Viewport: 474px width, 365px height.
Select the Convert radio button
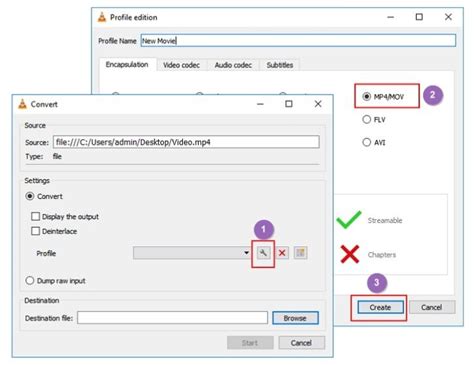[30, 196]
